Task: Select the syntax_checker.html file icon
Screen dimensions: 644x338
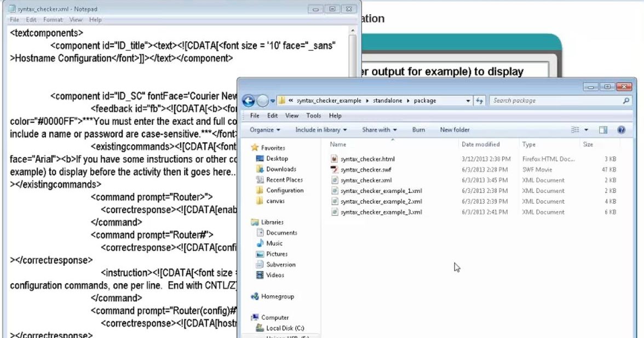Action: coord(334,159)
